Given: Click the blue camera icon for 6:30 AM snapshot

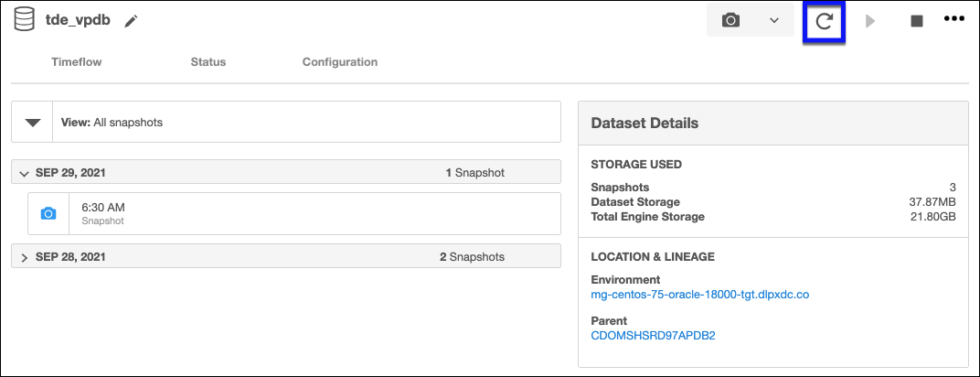Looking at the screenshot, I should (48, 213).
